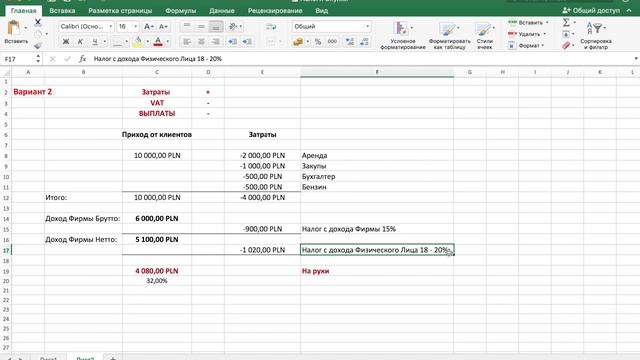
Task: Click the accounting currency format icon
Action: tap(298, 42)
